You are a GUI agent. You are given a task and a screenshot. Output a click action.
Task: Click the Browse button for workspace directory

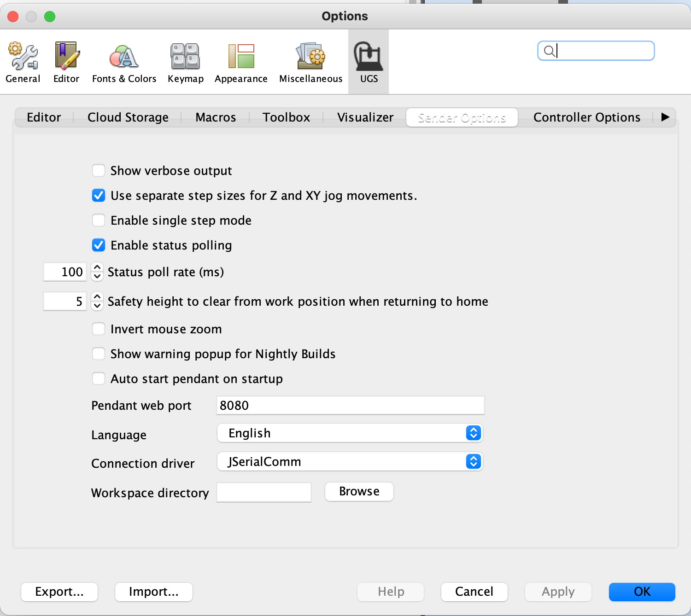359,492
